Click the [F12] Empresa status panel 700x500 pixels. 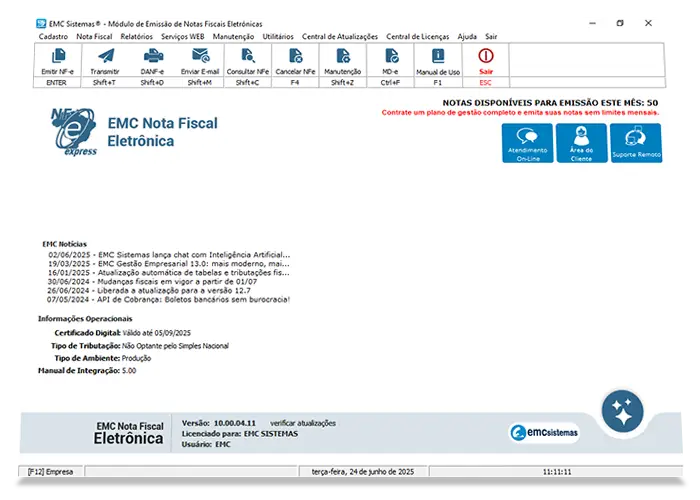[x=50, y=471]
